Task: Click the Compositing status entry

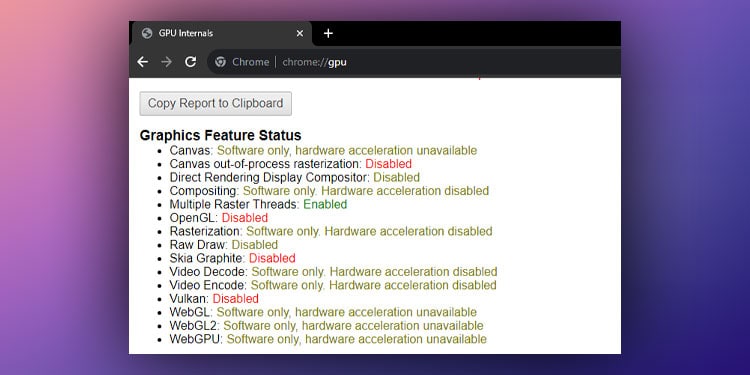Action: 329,191
